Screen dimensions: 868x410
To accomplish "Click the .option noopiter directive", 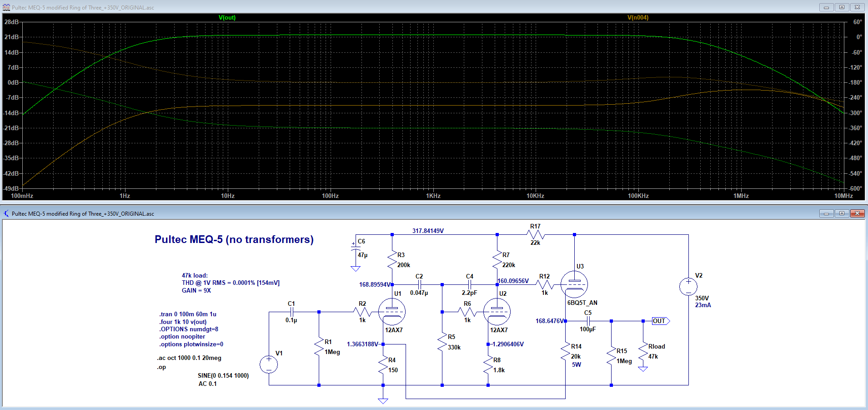I will pyautogui.click(x=182, y=336).
